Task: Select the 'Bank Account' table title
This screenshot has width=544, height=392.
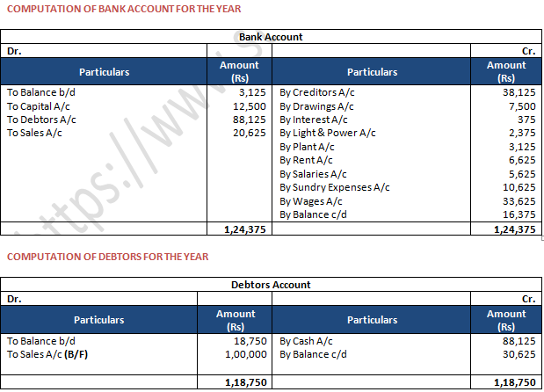Action: [x=271, y=37]
